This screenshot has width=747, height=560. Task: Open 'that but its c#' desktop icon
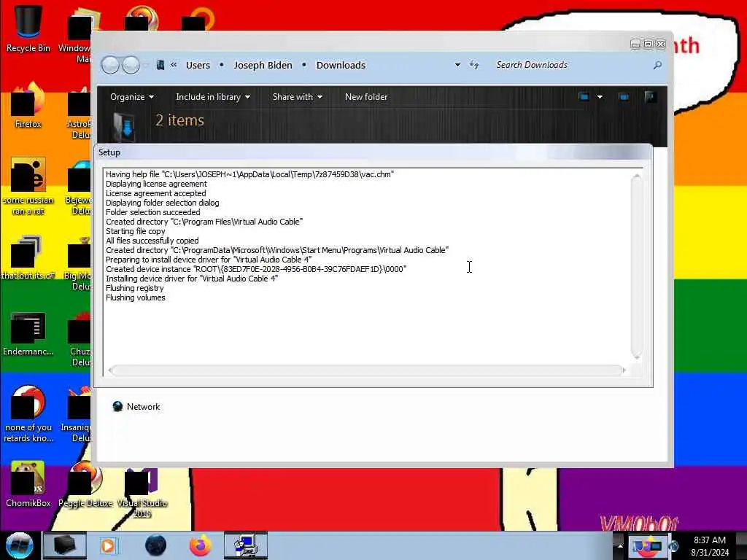[x=28, y=257]
